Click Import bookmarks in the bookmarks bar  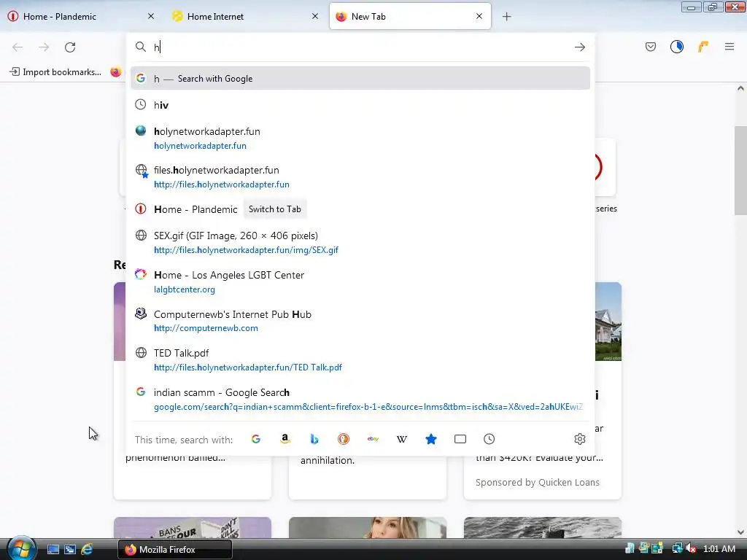pyautogui.click(x=55, y=72)
